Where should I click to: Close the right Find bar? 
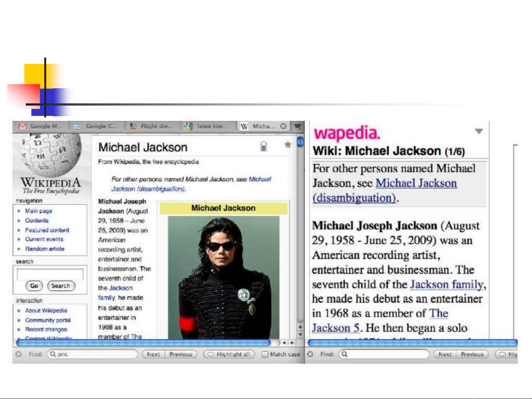pos(310,354)
